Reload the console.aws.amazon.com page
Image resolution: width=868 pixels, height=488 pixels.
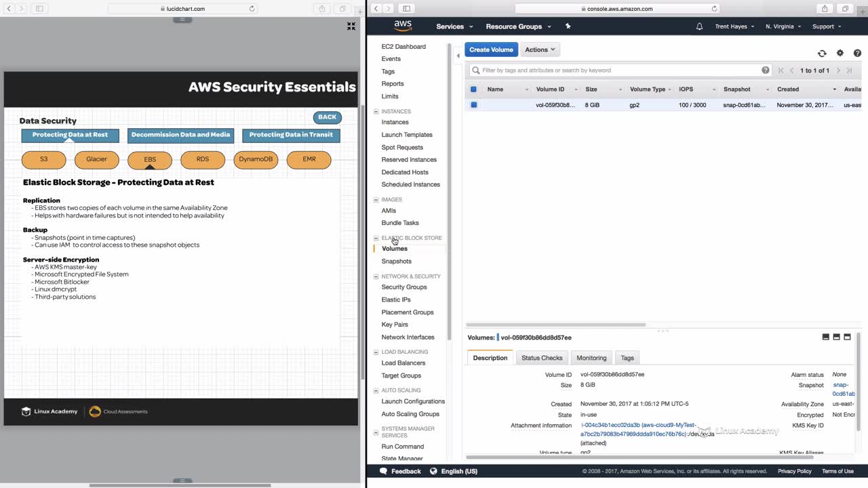714,9
